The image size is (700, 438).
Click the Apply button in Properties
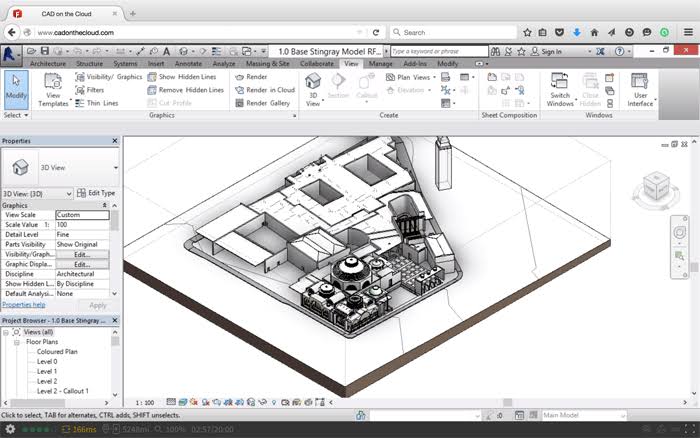click(x=98, y=305)
